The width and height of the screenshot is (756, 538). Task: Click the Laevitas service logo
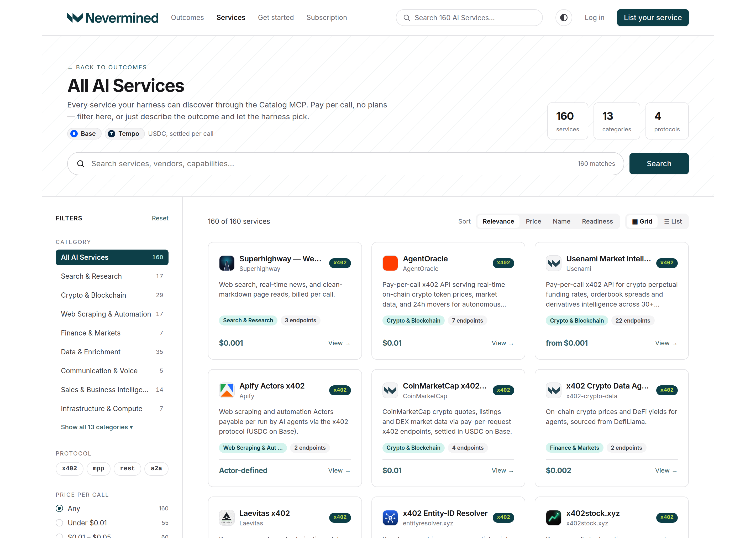coord(227,518)
